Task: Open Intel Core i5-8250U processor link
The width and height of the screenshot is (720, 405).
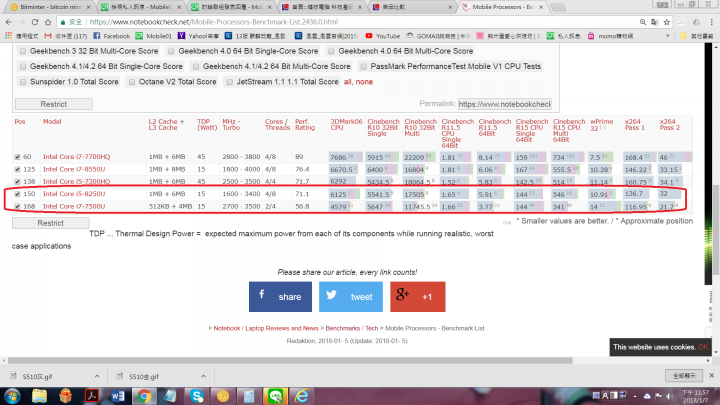Action: [x=74, y=194]
